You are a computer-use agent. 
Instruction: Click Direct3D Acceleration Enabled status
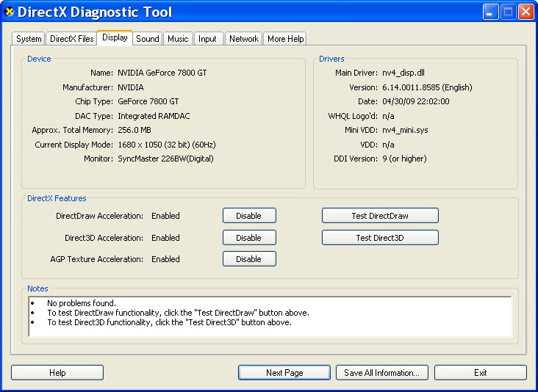point(165,238)
